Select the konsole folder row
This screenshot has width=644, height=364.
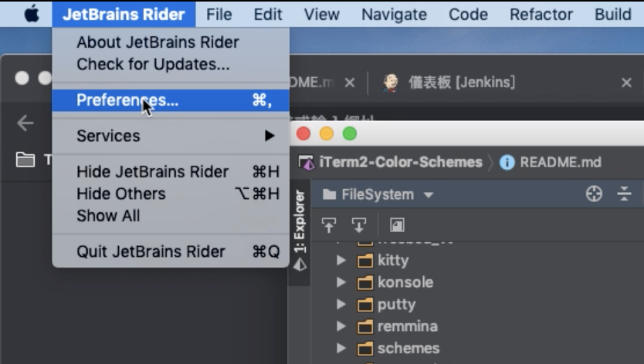click(x=477, y=282)
